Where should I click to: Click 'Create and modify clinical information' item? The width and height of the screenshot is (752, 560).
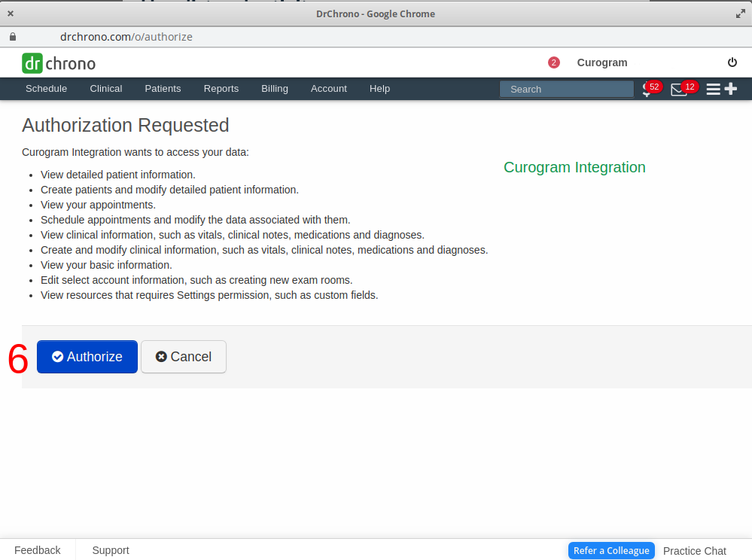(264, 251)
